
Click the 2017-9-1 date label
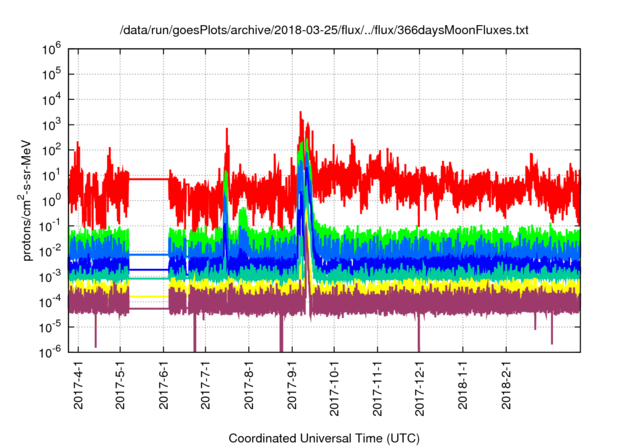pos(292,385)
